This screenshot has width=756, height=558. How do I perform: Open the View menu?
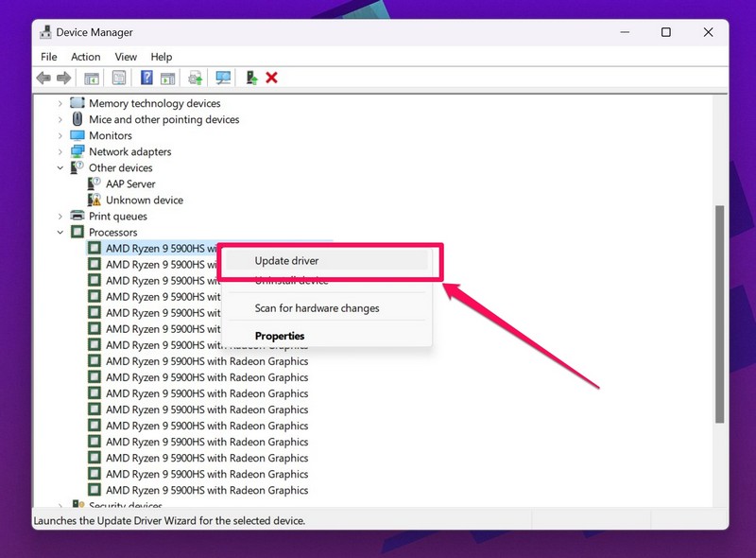pyautogui.click(x=126, y=57)
